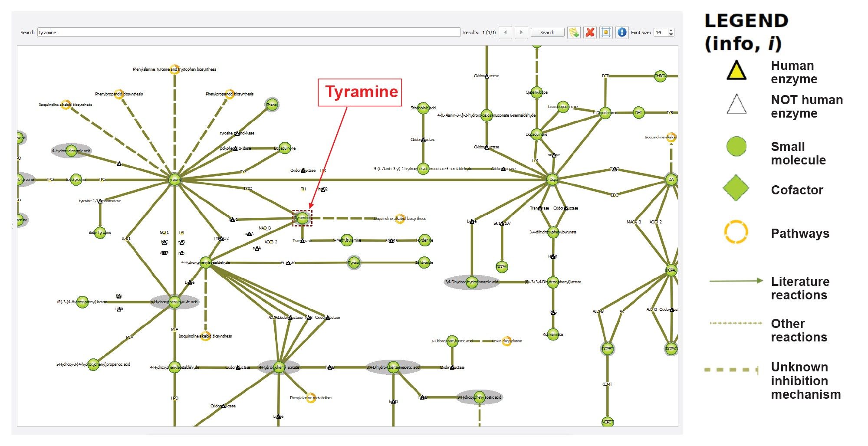Select the DHICA node
Viewport: 868px width, 446px height.
(660, 76)
